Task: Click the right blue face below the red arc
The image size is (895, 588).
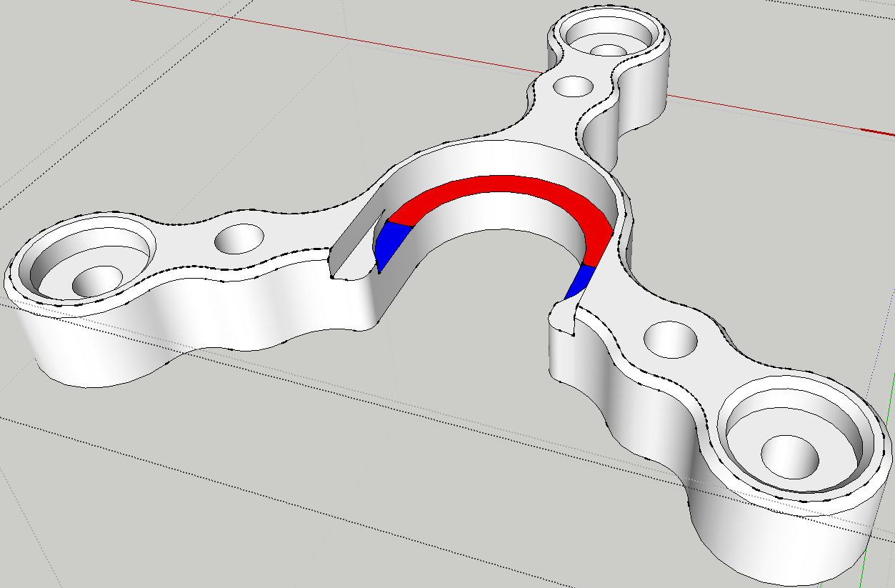Action: (x=580, y=281)
